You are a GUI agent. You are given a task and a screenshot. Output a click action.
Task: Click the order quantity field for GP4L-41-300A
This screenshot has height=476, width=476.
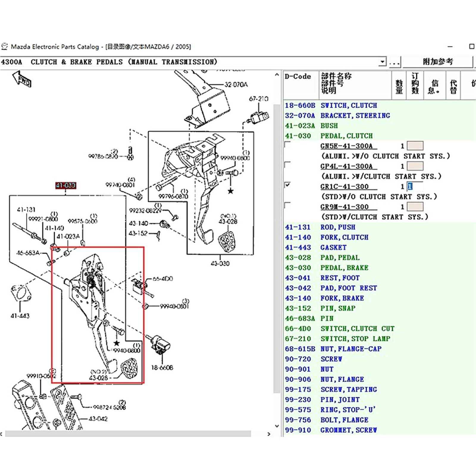[x=415, y=166]
